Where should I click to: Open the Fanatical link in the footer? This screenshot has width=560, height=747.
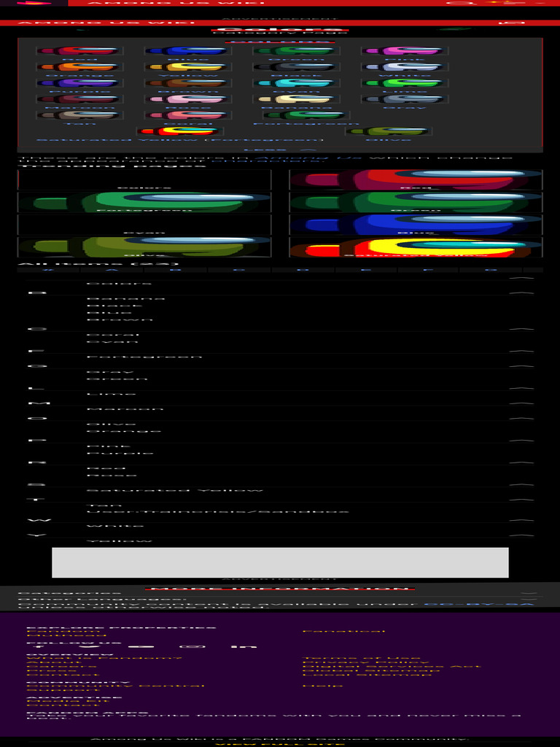[x=344, y=631]
